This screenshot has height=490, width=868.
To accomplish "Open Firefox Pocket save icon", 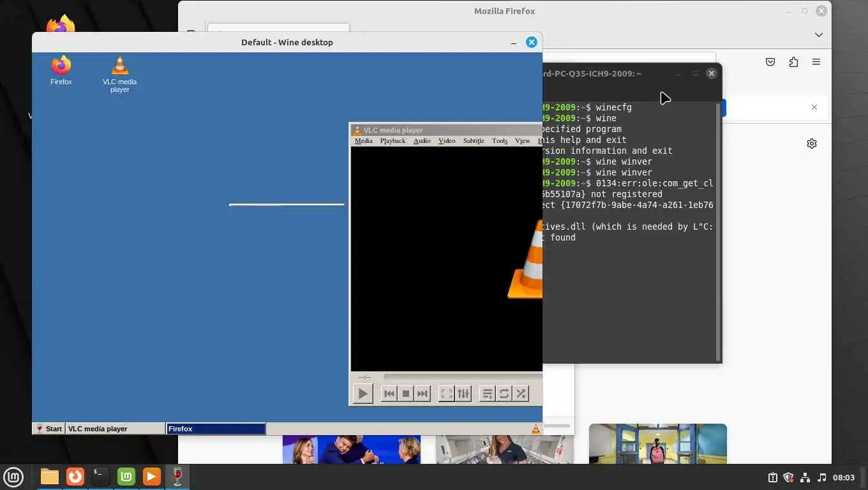I will pyautogui.click(x=770, y=62).
